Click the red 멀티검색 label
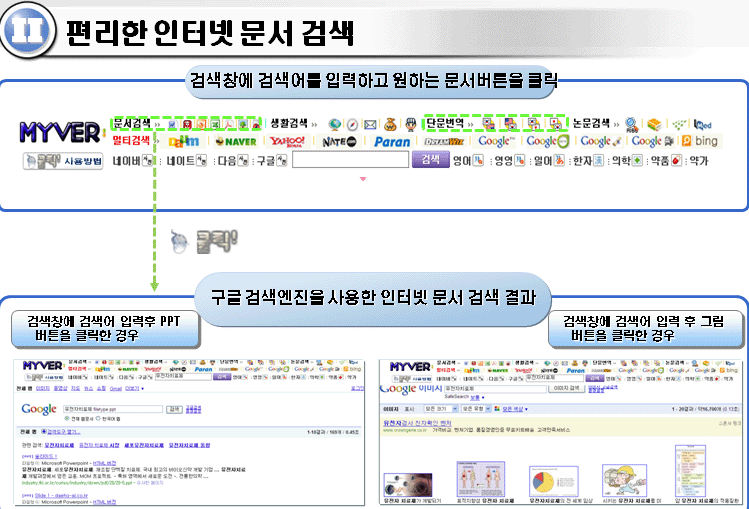Screen dimensions: 749x509 tap(131, 140)
